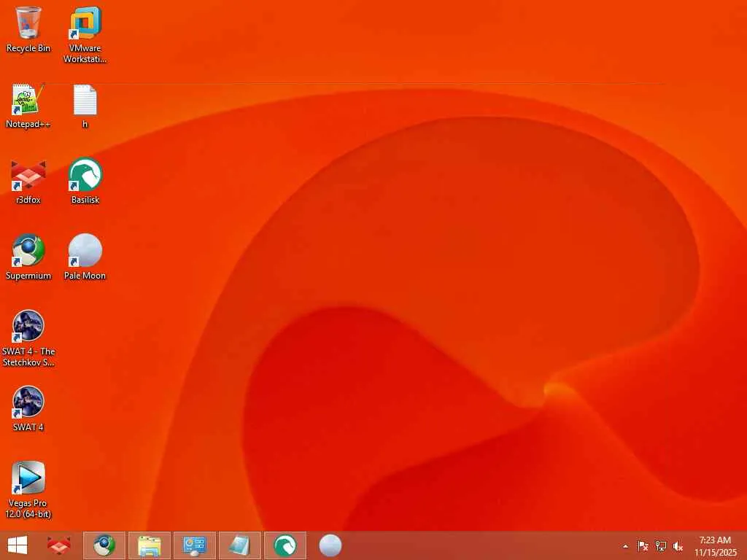747x560 pixels.
Task: Open the network status tray icon
Action: 661,546
